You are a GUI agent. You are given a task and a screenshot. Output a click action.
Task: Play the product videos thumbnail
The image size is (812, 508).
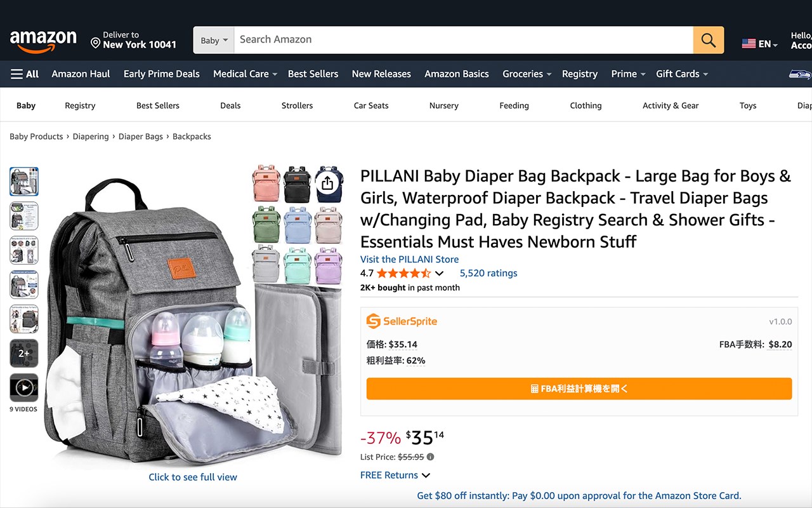click(x=24, y=387)
